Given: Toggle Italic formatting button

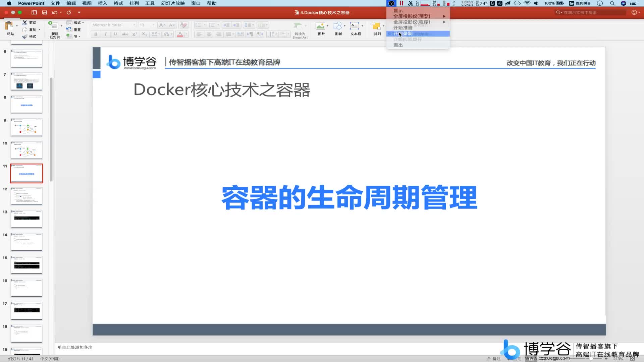Looking at the screenshot, I should pos(106,34).
